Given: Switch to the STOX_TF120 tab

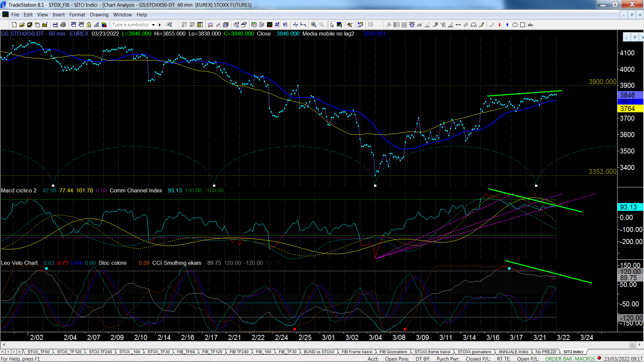Looking at the screenshot, I should click(69, 352).
